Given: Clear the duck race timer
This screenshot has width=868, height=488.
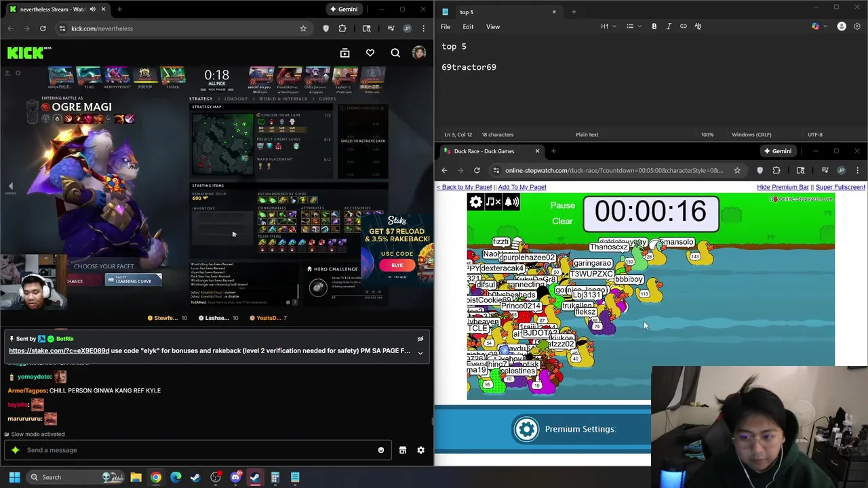Looking at the screenshot, I should coord(562,221).
